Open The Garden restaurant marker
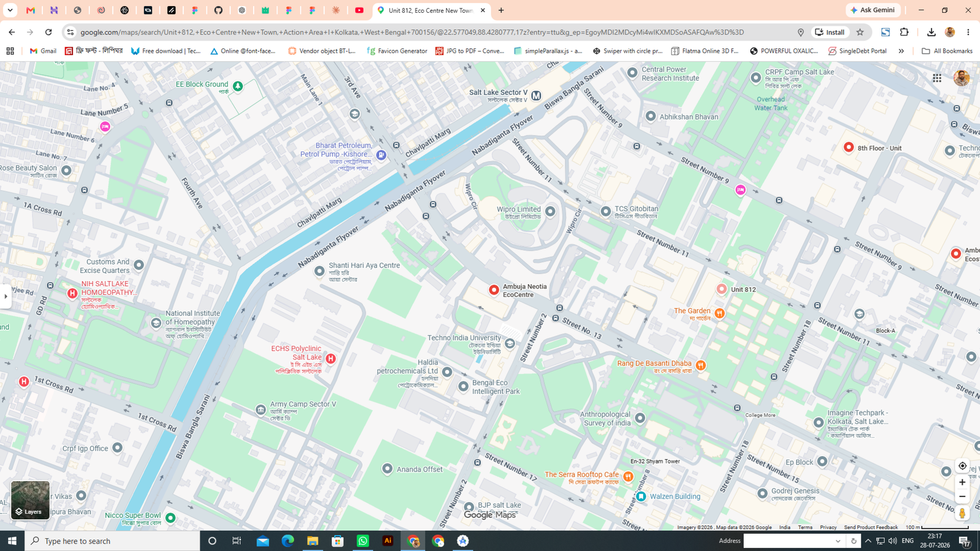This screenshot has height=551, width=980. click(x=720, y=313)
